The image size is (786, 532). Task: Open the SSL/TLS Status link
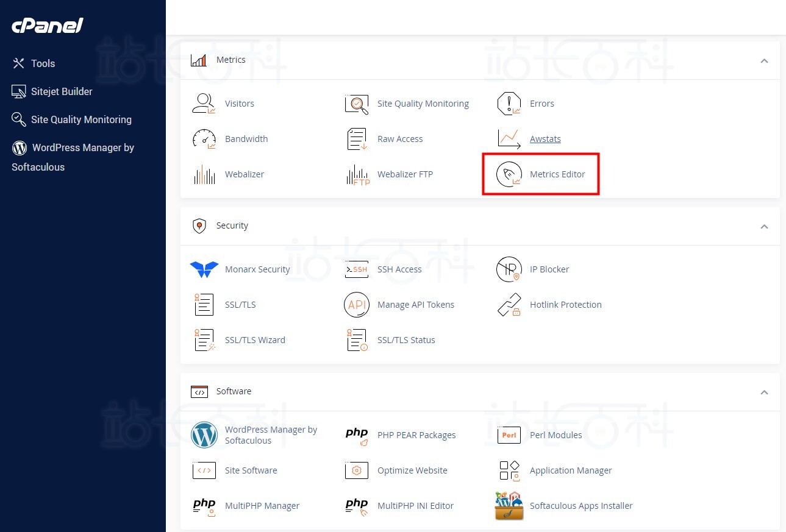pos(406,340)
